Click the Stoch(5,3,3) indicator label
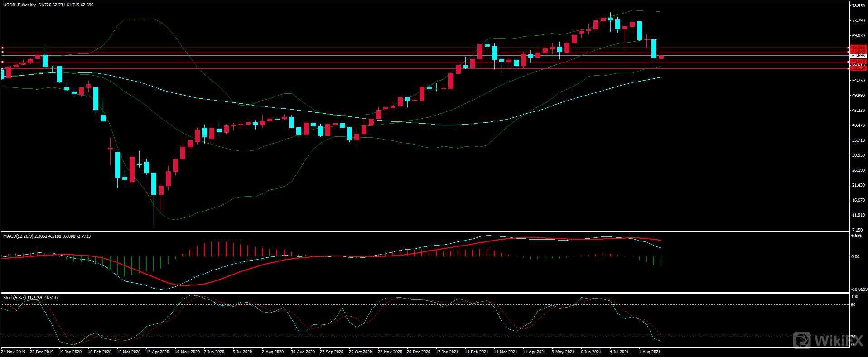The height and width of the screenshot is (357, 868). [14, 298]
